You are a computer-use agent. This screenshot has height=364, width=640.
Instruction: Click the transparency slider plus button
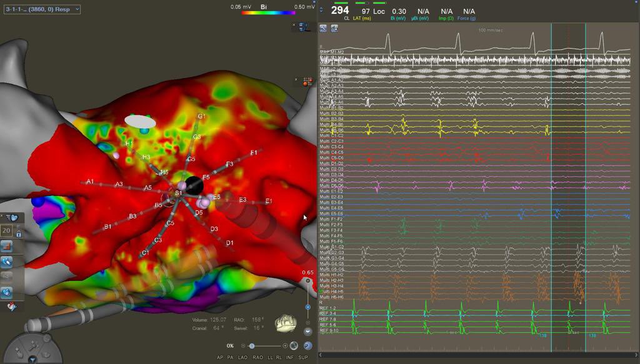point(285,346)
